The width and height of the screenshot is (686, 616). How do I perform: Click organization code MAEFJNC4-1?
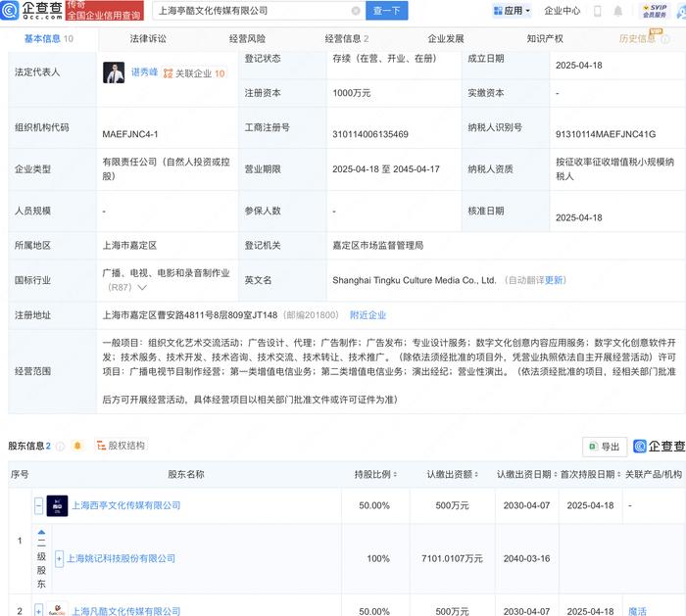(130, 134)
